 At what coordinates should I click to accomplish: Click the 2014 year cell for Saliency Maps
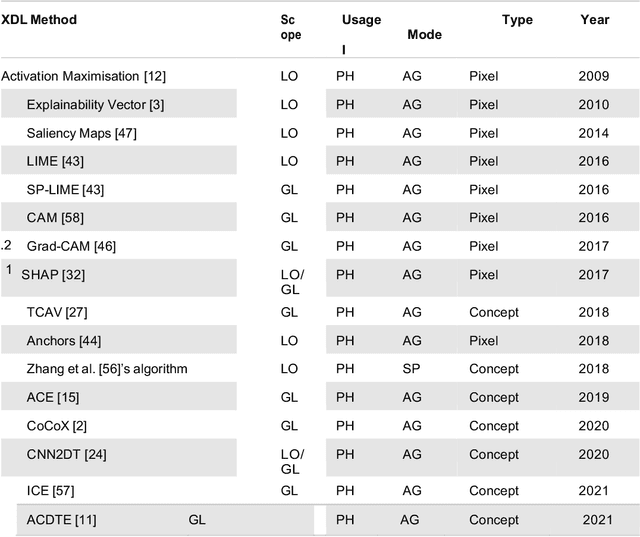pos(593,132)
